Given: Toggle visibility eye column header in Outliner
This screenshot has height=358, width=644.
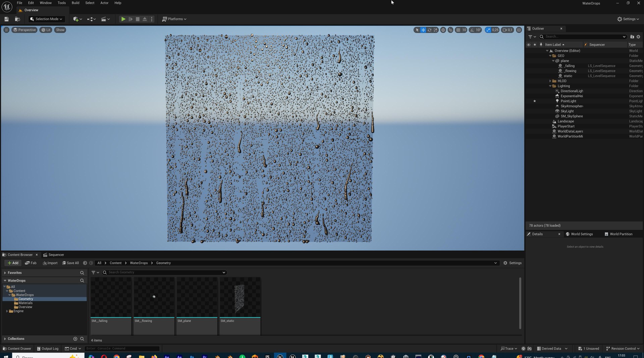Looking at the screenshot, I should 529,45.
